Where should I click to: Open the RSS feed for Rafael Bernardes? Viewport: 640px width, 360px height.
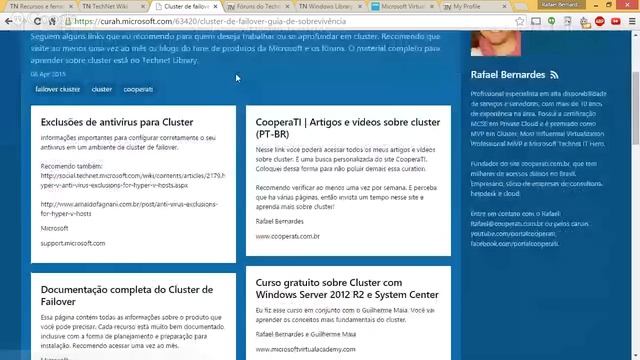point(554,75)
